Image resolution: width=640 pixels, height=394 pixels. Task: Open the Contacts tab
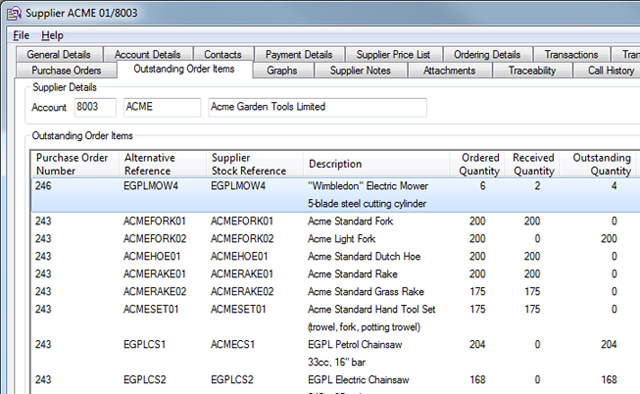[x=223, y=54]
